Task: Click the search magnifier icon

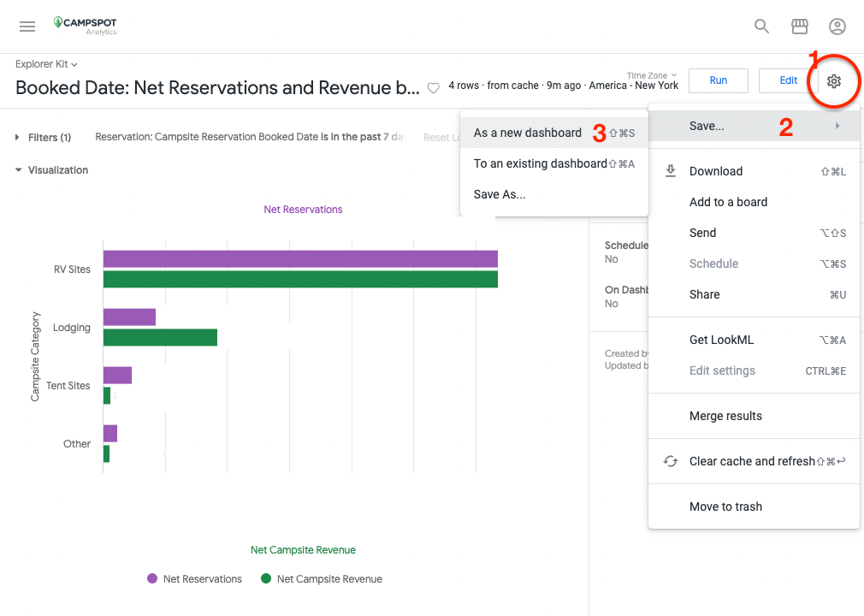Action: 761,27
